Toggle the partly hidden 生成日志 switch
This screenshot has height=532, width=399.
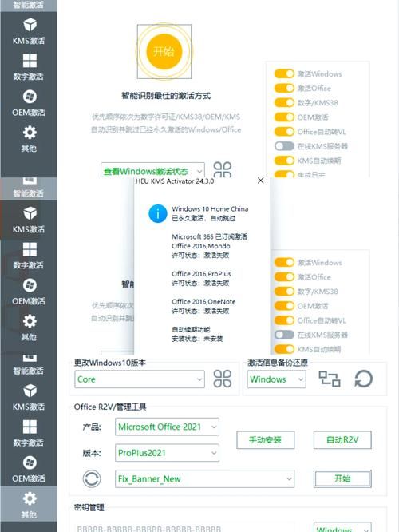(284, 174)
